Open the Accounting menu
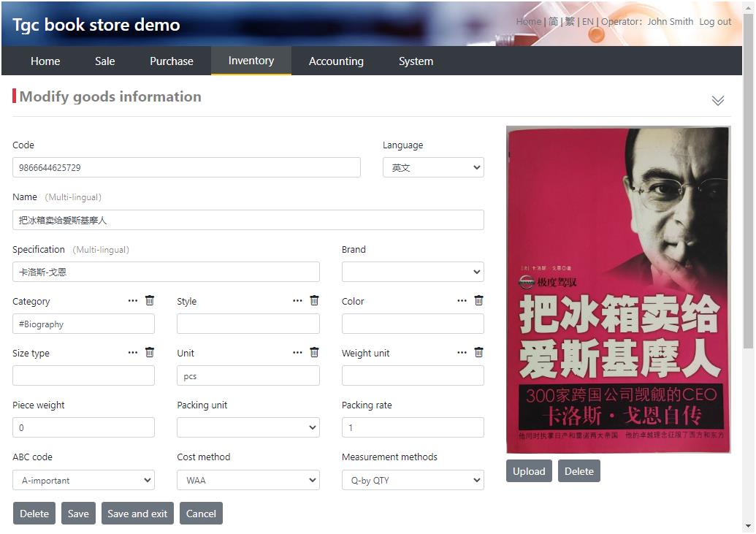The height and width of the screenshot is (534, 756). [336, 61]
